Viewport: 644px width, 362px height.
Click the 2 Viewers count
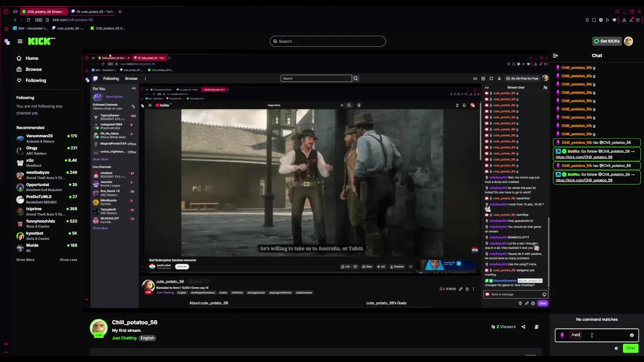(504, 327)
